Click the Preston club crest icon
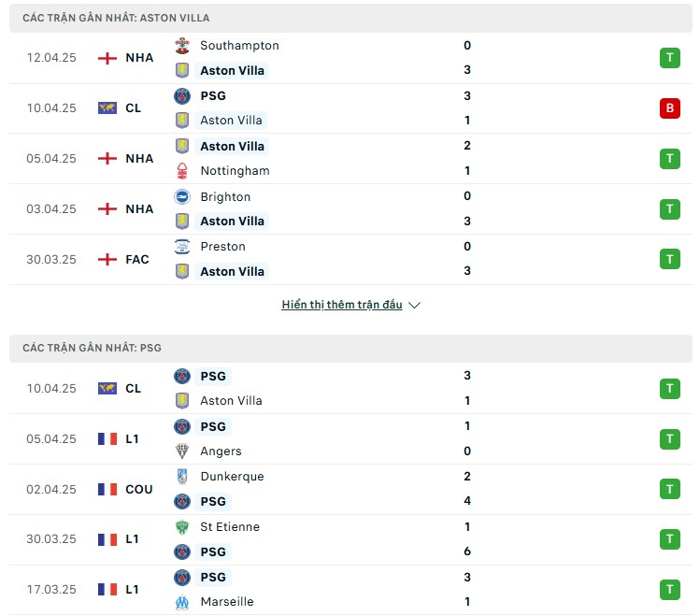 pos(182,247)
